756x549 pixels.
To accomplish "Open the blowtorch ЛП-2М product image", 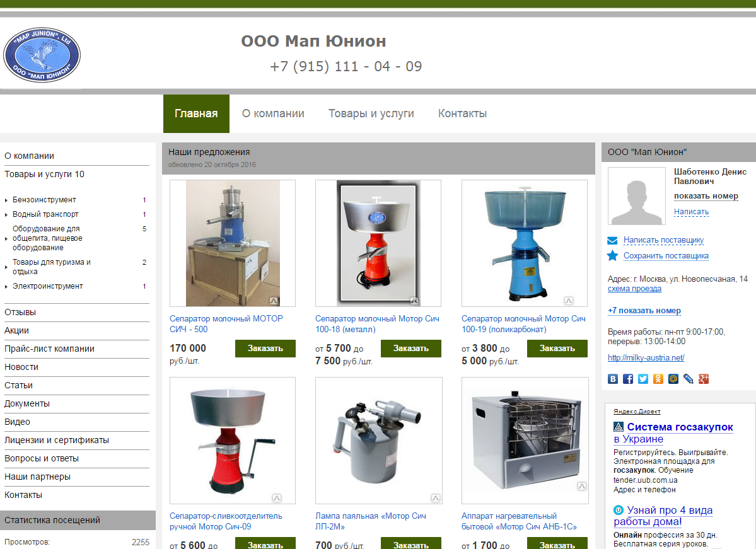I will click(378, 441).
